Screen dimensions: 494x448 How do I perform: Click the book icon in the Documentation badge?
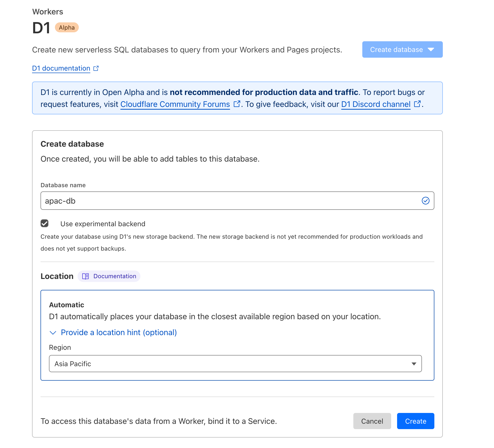coord(85,276)
